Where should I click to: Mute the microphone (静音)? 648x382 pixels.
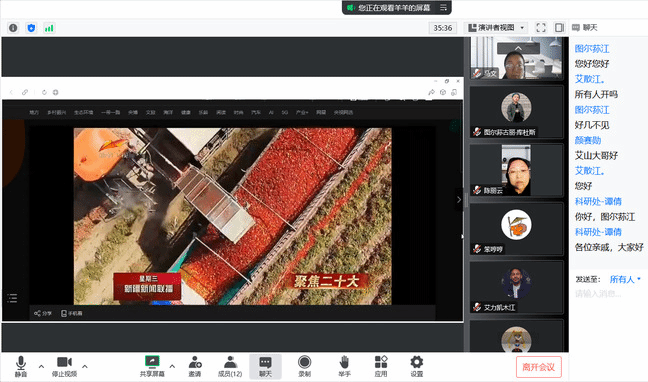pyautogui.click(x=21, y=366)
